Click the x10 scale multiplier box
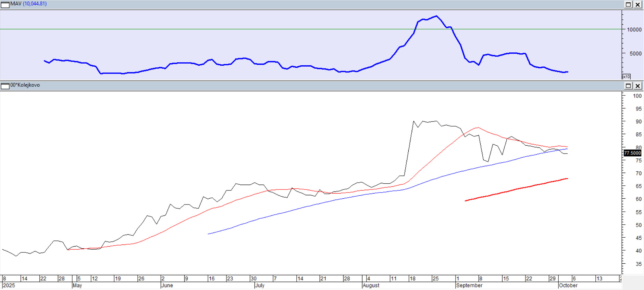 pos(627,77)
